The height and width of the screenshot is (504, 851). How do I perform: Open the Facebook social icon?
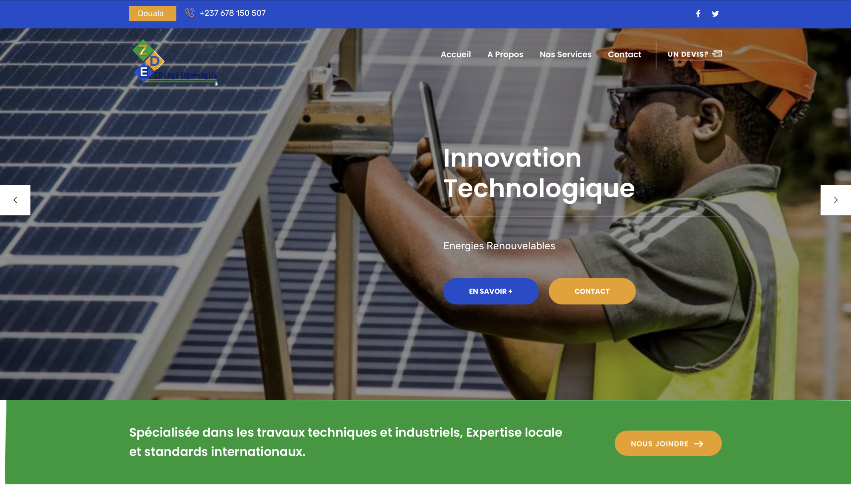698,14
